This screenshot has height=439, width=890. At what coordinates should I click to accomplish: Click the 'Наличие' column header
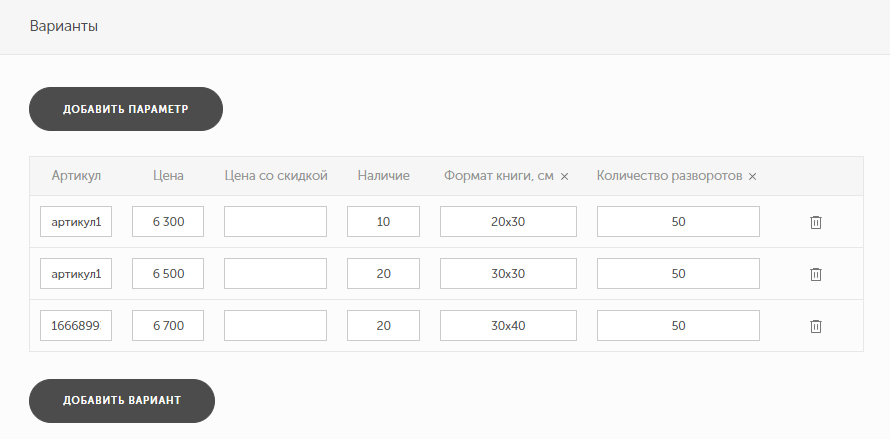pyautogui.click(x=384, y=176)
